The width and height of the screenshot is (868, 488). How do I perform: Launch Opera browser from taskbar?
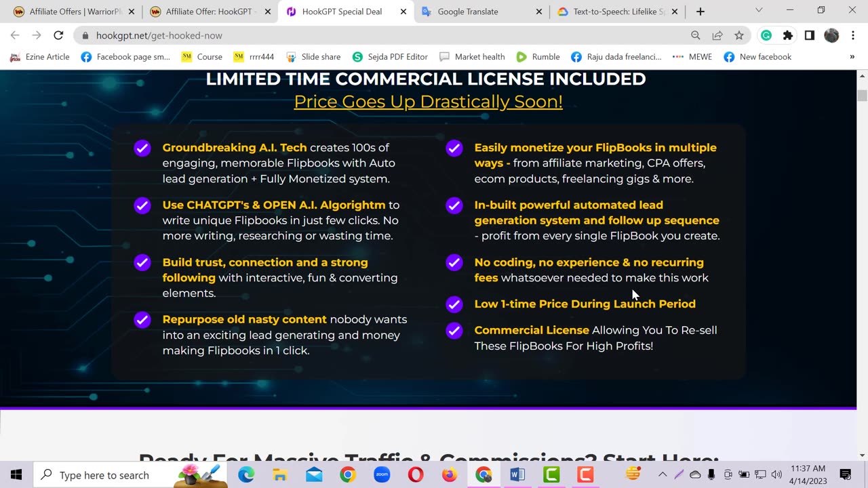pos(416,474)
